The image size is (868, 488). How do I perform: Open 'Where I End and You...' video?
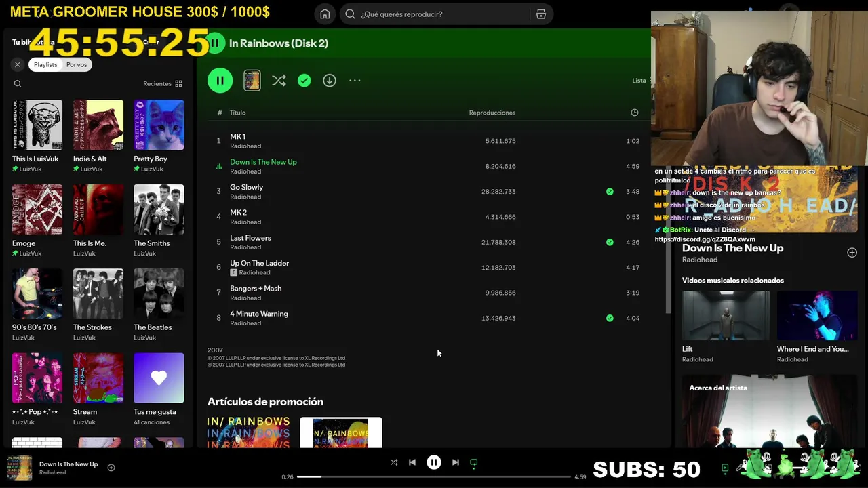pyautogui.click(x=817, y=316)
